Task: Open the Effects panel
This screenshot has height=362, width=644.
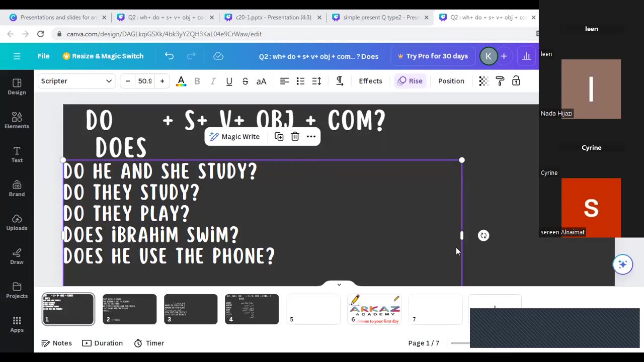Action: [x=370, y=81]
